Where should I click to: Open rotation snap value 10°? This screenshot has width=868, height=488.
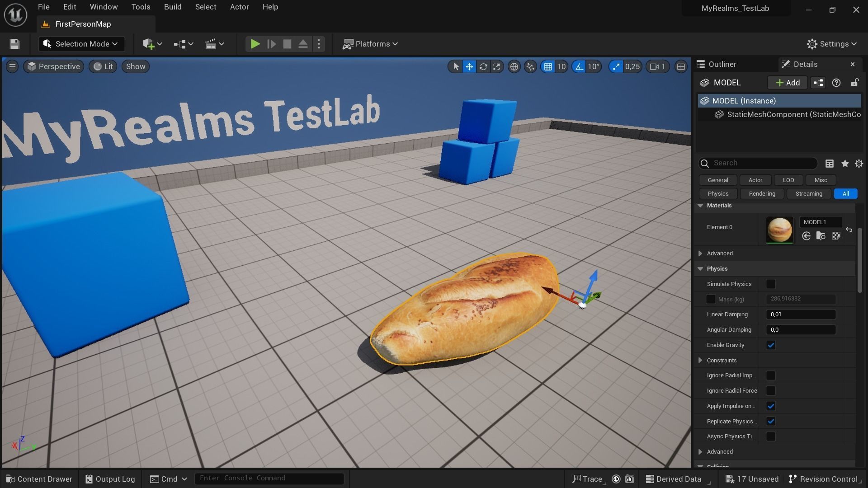594,66
